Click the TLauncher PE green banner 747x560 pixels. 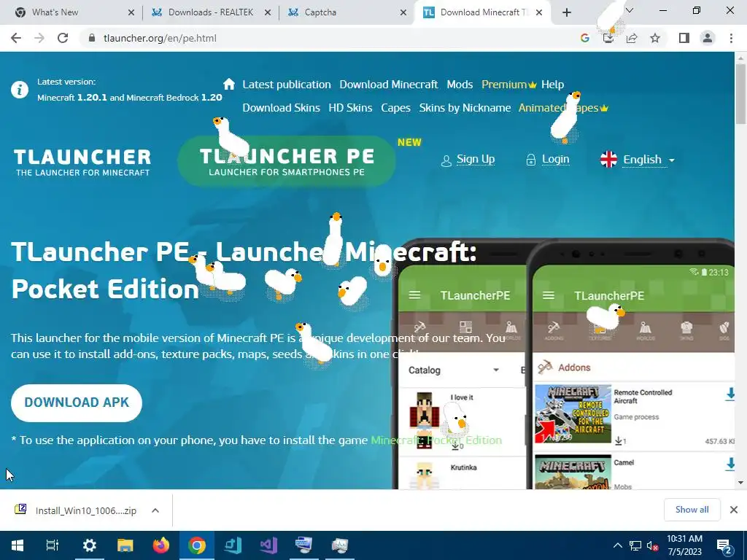286,161
